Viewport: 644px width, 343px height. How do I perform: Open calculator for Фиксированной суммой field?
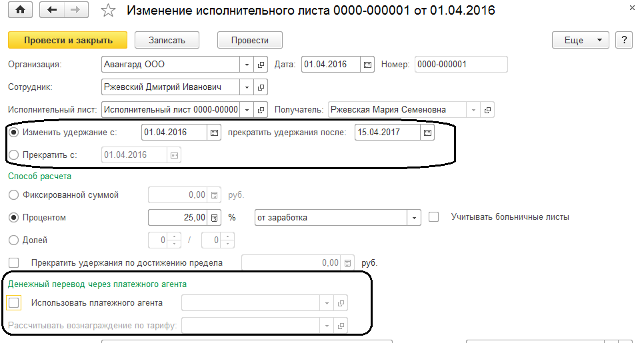(x=214, y=195)
